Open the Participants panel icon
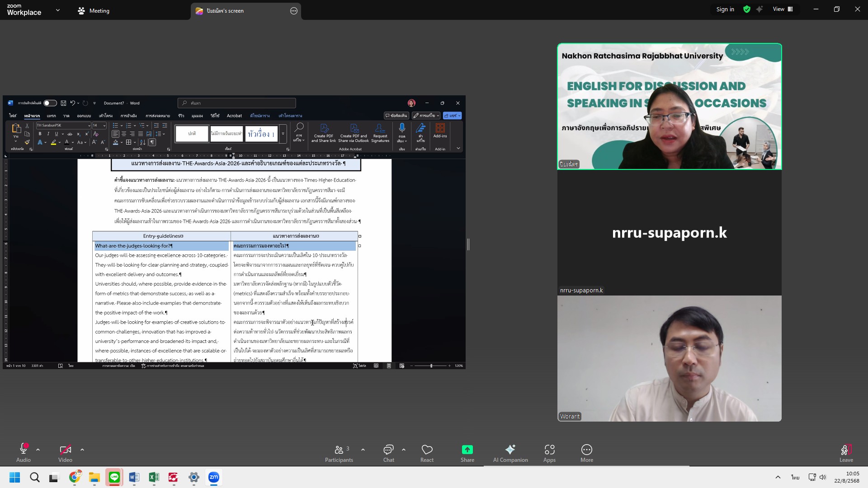 click(x=339, y=450)
